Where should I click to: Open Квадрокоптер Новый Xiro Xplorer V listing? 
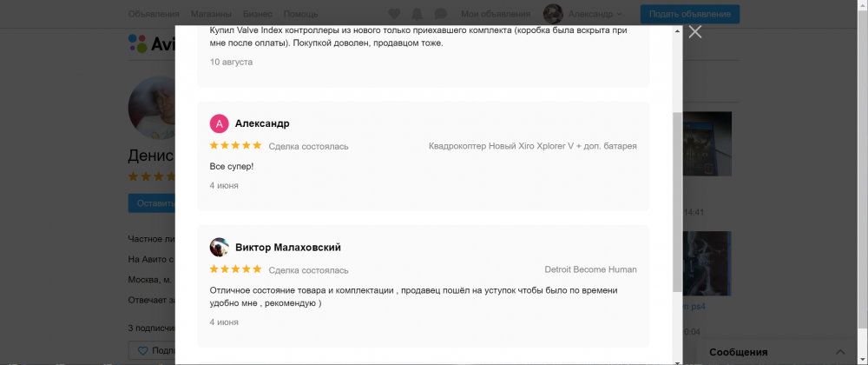coord(533,146)
